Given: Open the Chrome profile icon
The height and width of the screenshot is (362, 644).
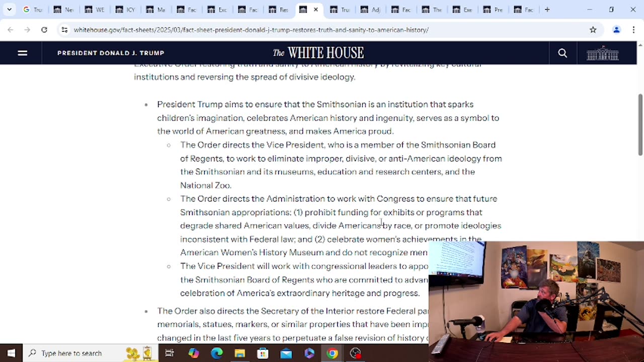Looking at the screenshot, I should [616, 30].
